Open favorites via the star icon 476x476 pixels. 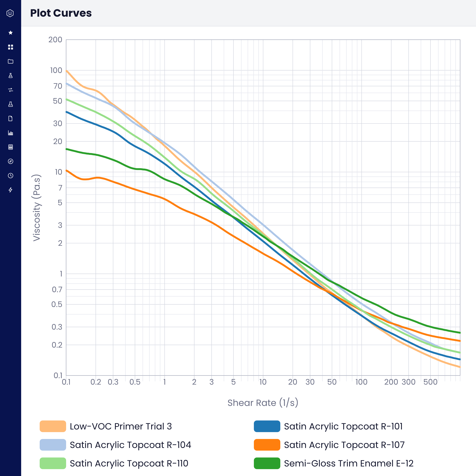pyautogui.click(x=10, y=33)
